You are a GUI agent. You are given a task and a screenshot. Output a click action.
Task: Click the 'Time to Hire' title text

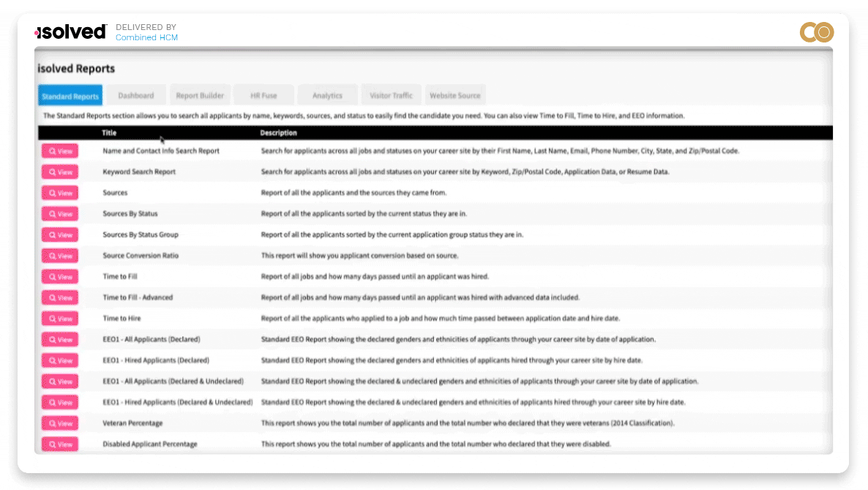[121, 318]
